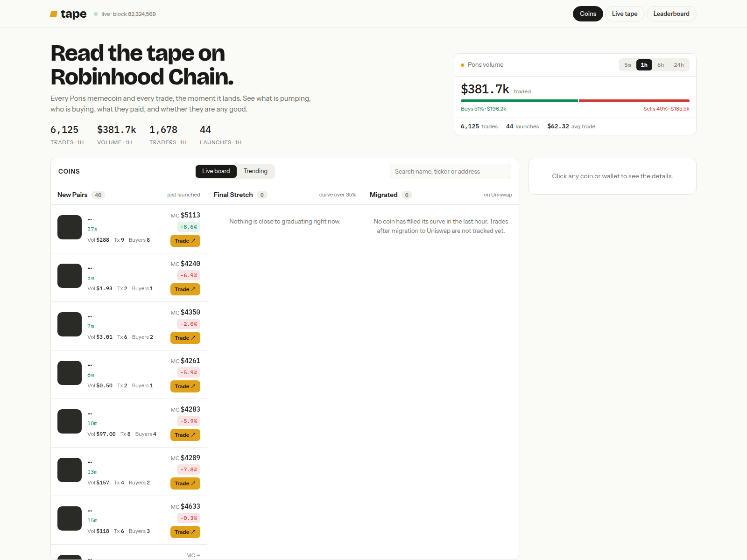Select the 24h volume timeframe

(x=679, y=65)
